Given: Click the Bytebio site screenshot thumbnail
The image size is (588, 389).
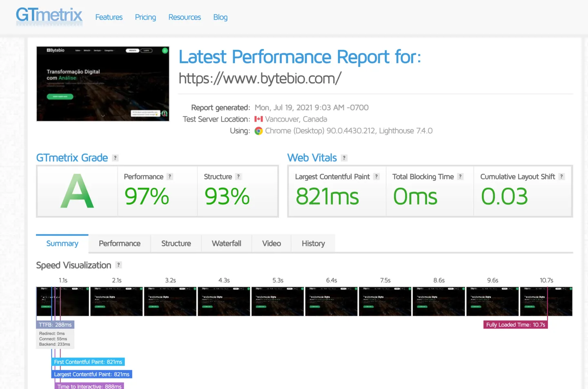Looking at the screenshot, I should (103, 84).
